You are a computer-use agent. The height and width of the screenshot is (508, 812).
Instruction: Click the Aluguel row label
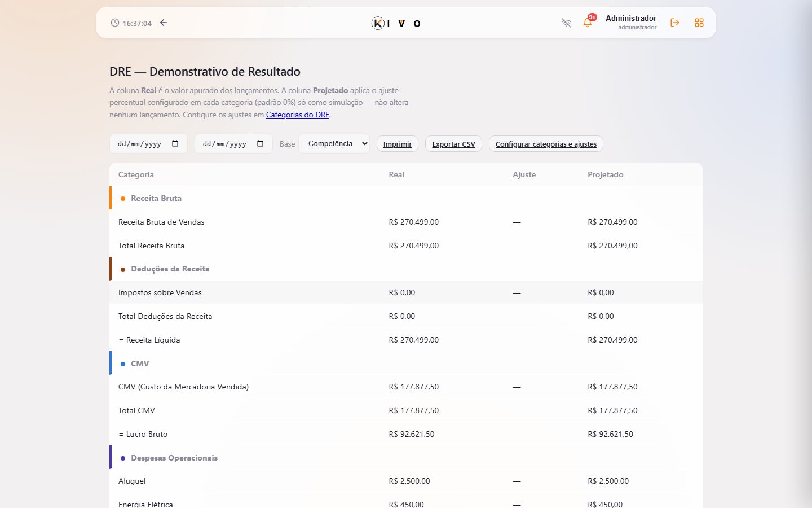(132, 481)
